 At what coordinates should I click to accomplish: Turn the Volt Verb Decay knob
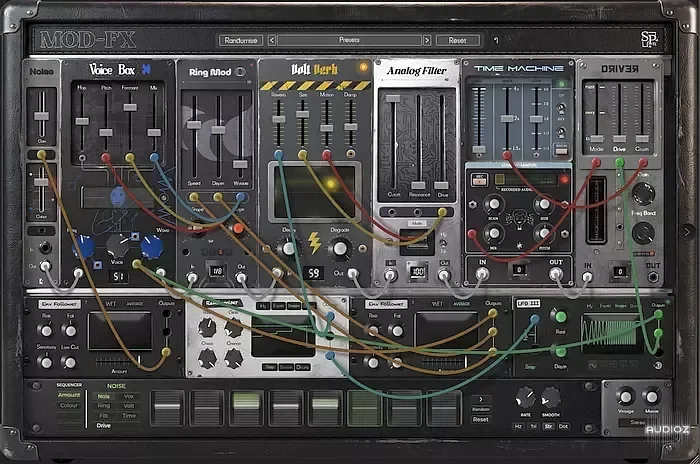[x=289, y=248]
